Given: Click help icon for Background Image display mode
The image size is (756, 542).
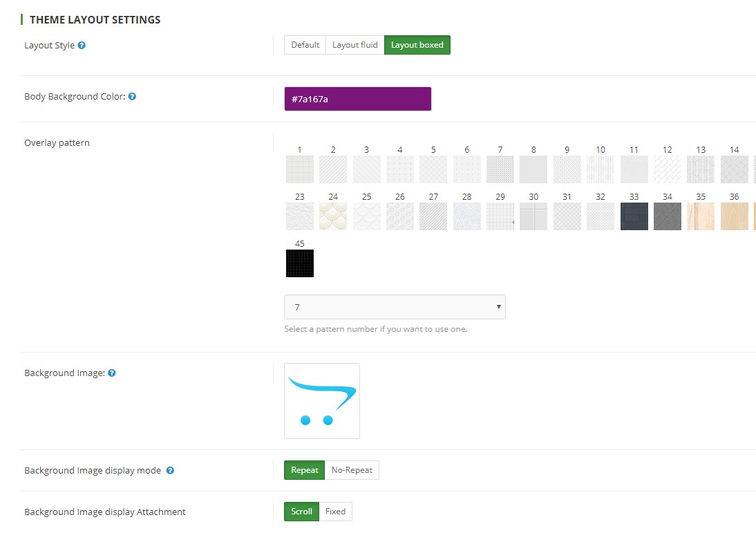Looking at the screenshot, I should pos(170,470).
